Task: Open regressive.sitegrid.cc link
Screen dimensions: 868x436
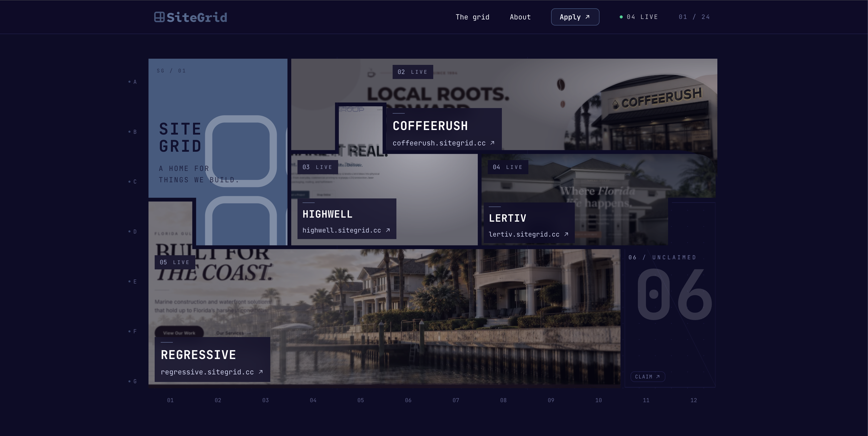Action: pyautogui.click(x=207, y=372)
